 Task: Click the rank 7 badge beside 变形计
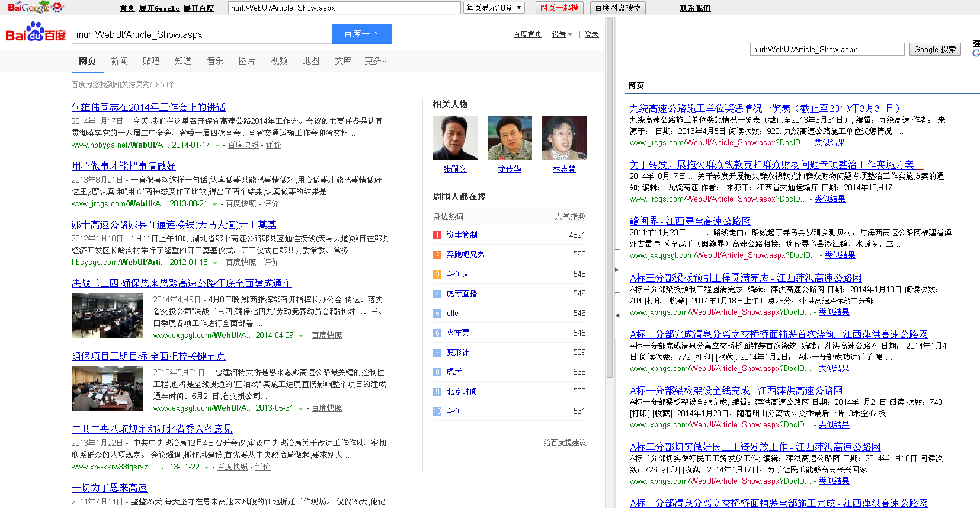tap(437, 353)
